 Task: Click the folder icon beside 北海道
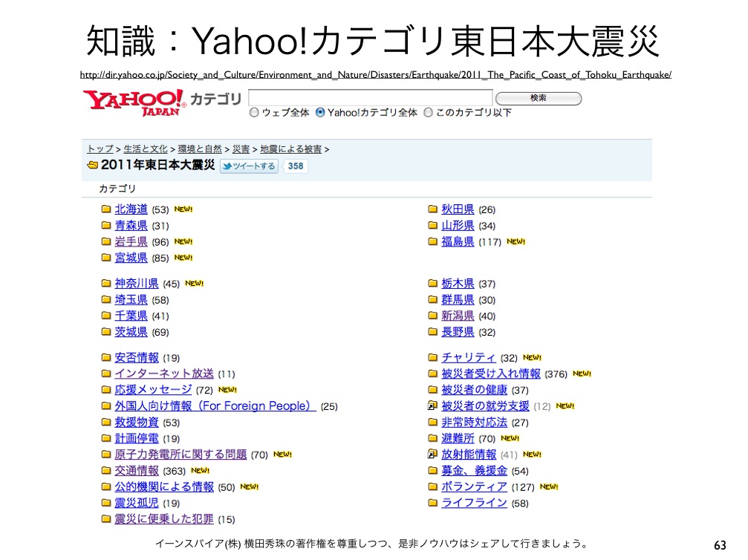tap(106, 209)
